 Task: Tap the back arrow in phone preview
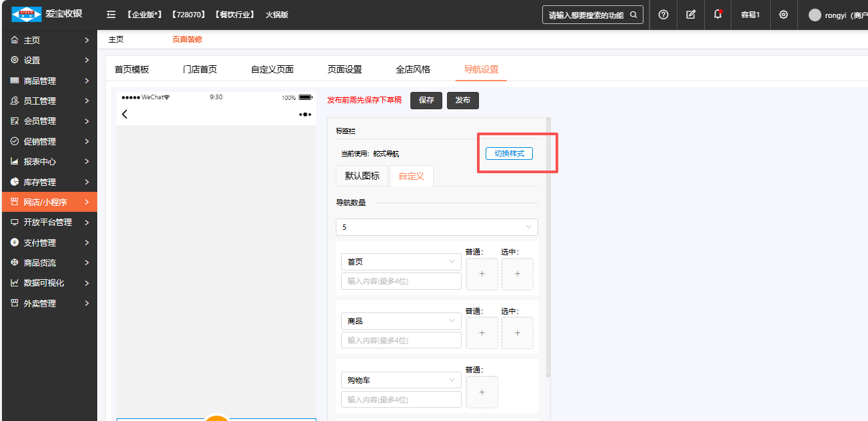tap(125, 115)
